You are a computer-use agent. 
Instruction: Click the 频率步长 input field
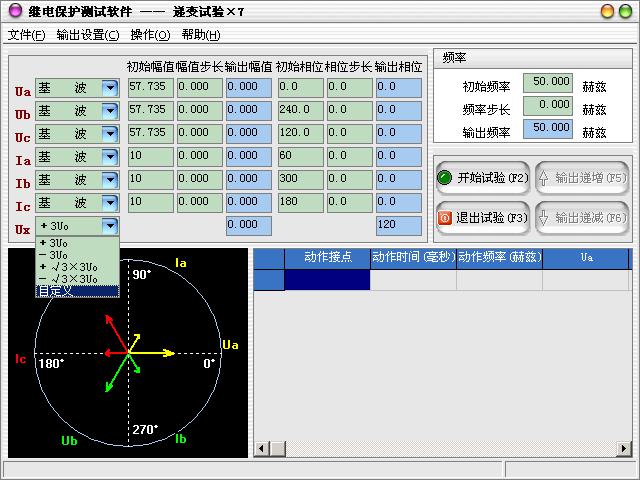(x=547, y=106)
